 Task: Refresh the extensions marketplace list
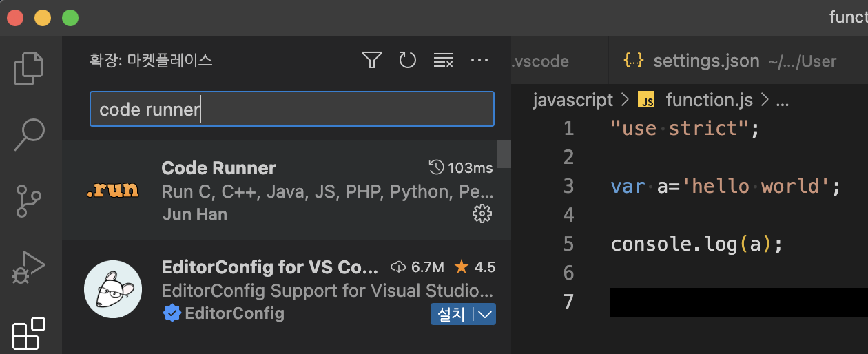408,61
